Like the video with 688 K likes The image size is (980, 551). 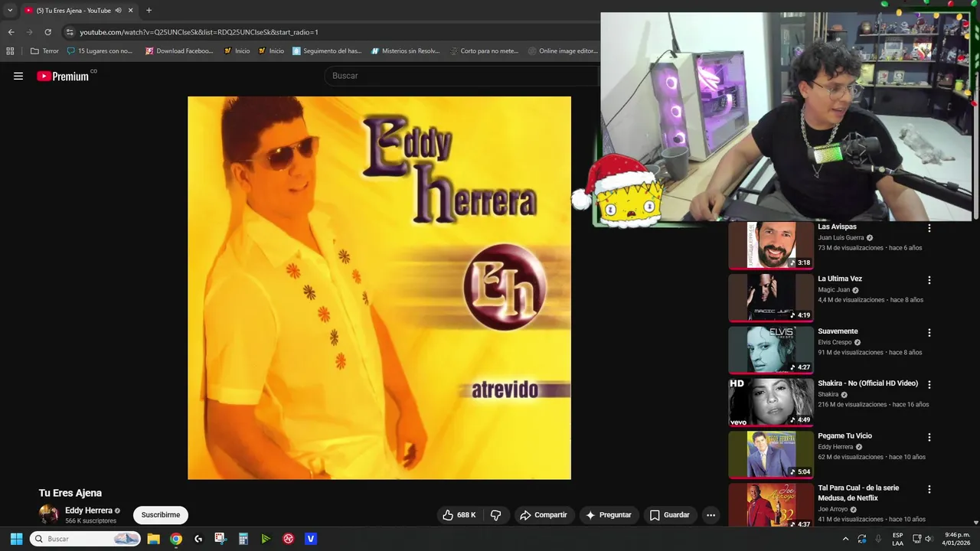coord(459,515)
